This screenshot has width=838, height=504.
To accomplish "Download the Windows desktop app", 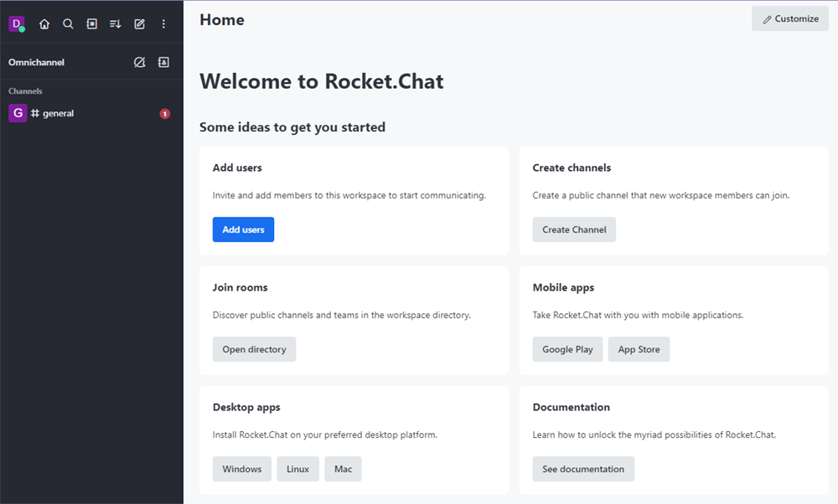I will [x=241, y=469].
